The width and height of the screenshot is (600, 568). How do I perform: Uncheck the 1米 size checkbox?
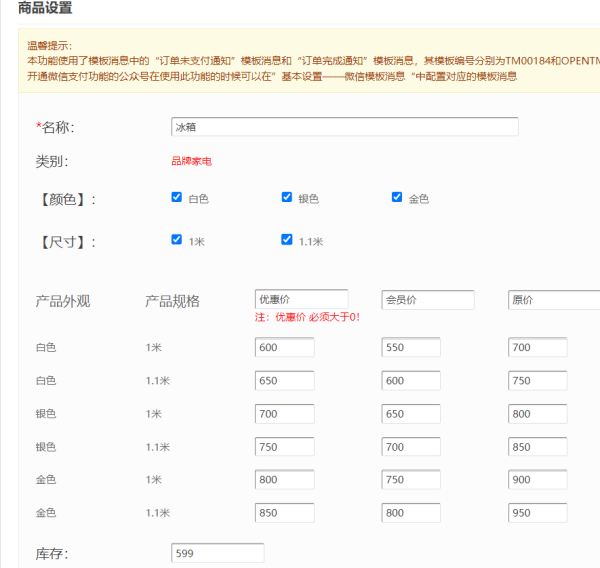[x=176, y=240]
